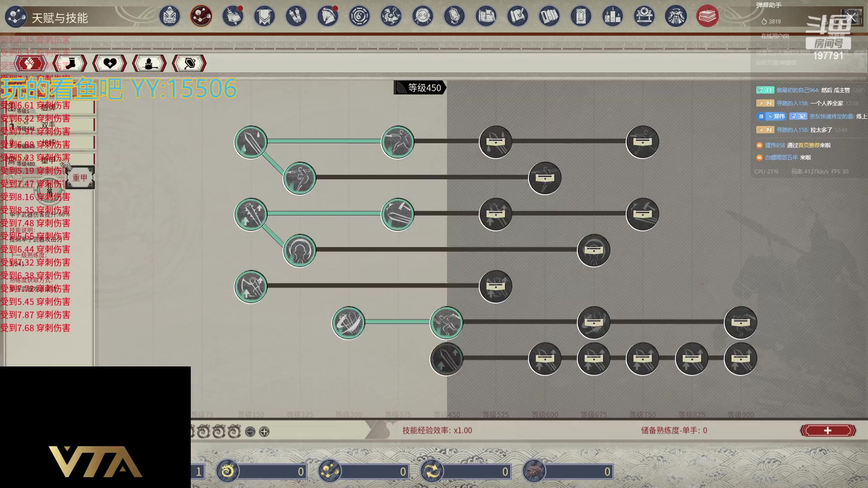Select the talents and skills molecule icon
This screenshot has height=488, width=868.
pyautogui.click(x=201, y=17)
